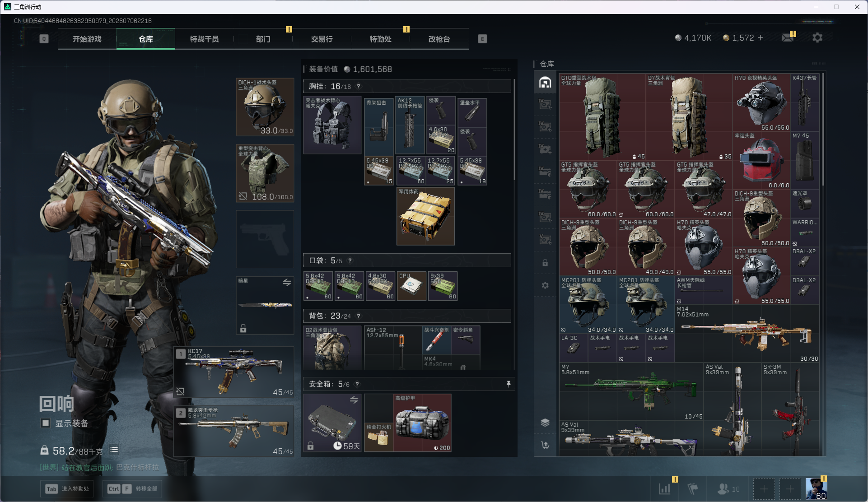Switch to the 特战干员 tab

tap(205, 39)
